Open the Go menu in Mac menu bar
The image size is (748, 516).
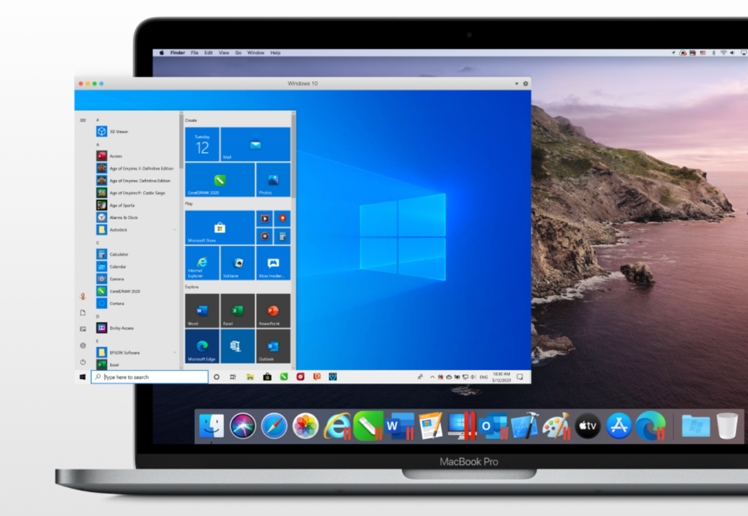(x=238, y=53)
